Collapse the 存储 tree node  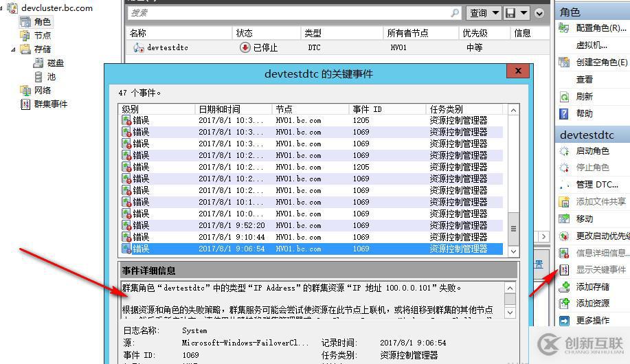[x=13, y=49]
